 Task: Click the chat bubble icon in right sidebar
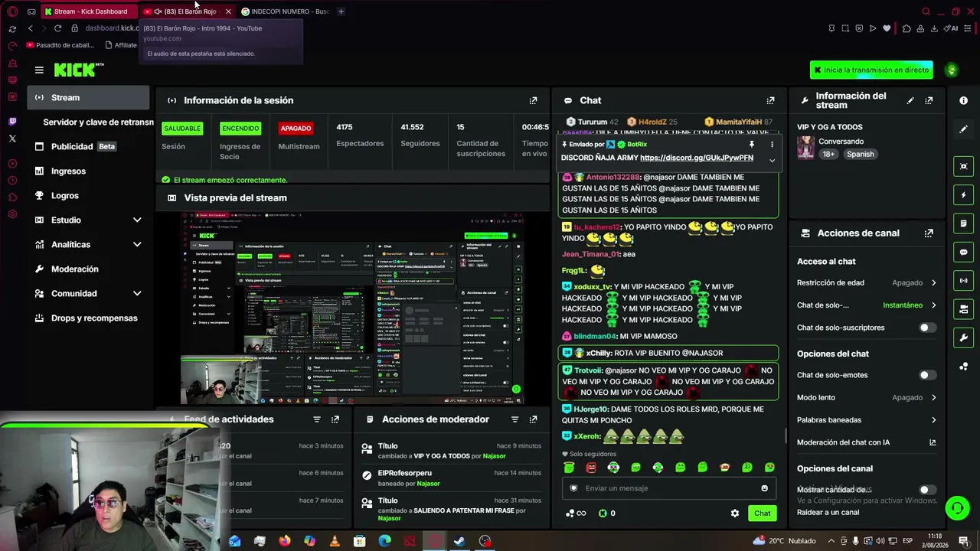(963, 252)
